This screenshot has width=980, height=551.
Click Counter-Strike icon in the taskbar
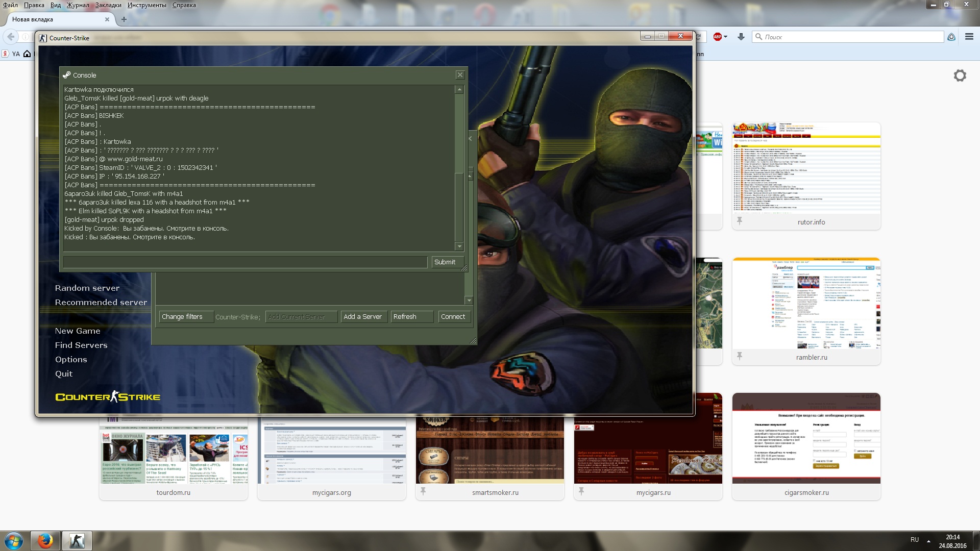click(77, 541)
